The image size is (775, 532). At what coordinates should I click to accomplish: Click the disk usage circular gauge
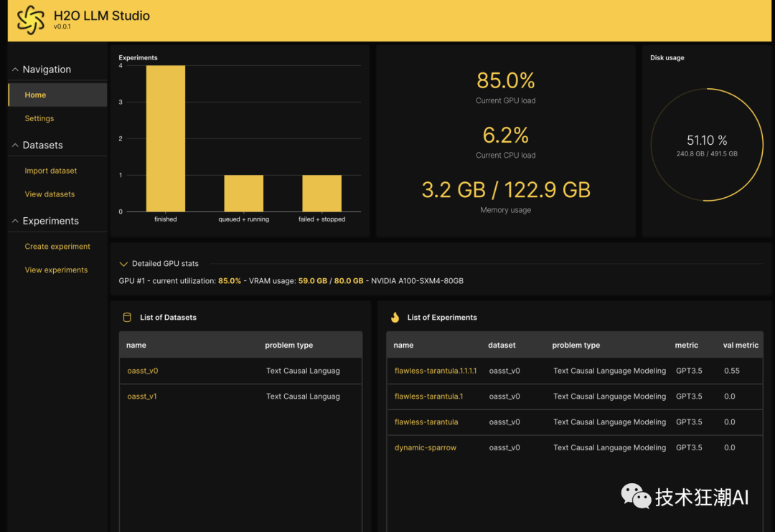click(707, 145)
